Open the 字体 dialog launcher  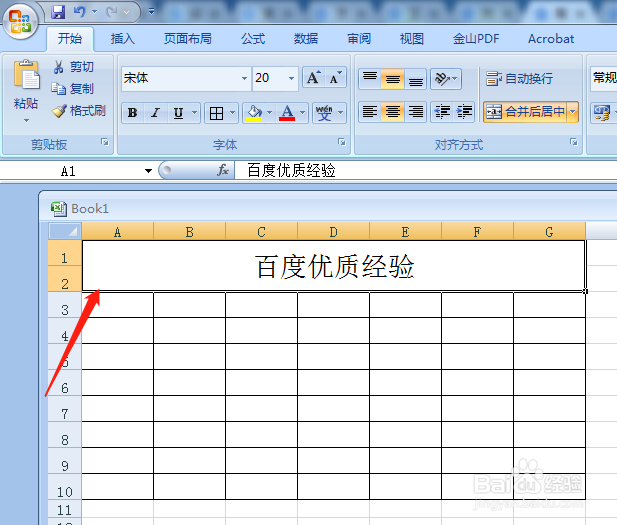tap(342, 142)
